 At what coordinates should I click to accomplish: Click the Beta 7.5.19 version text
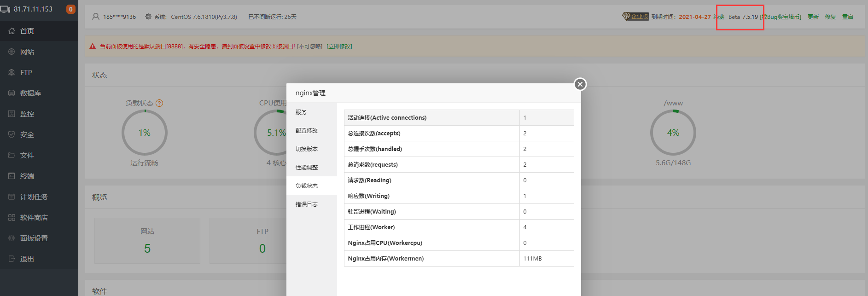pos(743,17)
